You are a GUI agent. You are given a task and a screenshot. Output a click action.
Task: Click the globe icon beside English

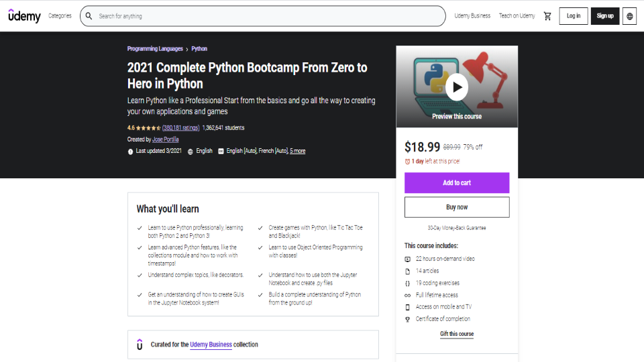(190, 152)
